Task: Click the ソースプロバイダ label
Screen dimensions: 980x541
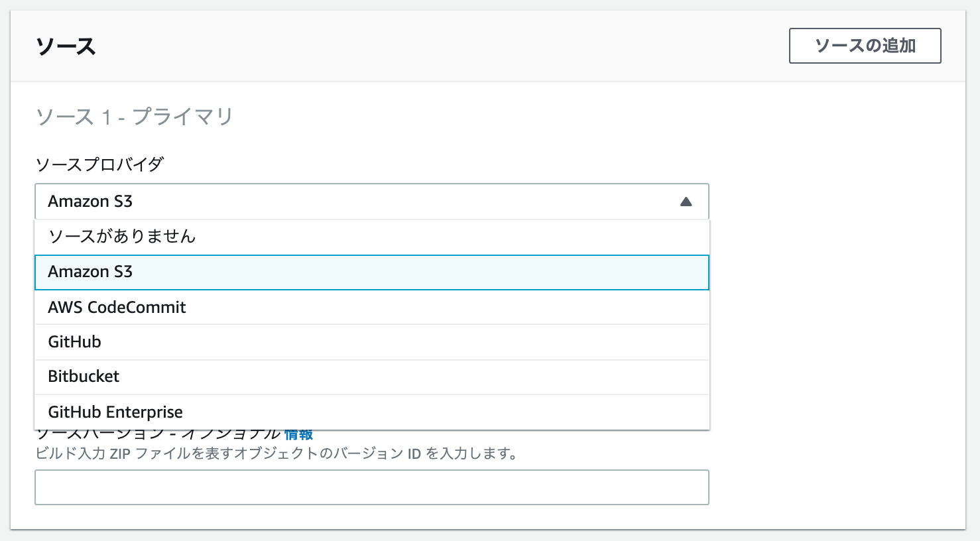Action: pos(99,164)
